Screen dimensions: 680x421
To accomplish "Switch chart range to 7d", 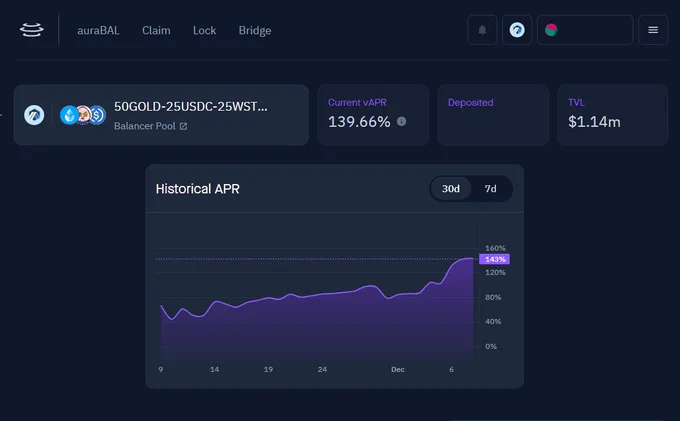I will (x=490, y=189).
